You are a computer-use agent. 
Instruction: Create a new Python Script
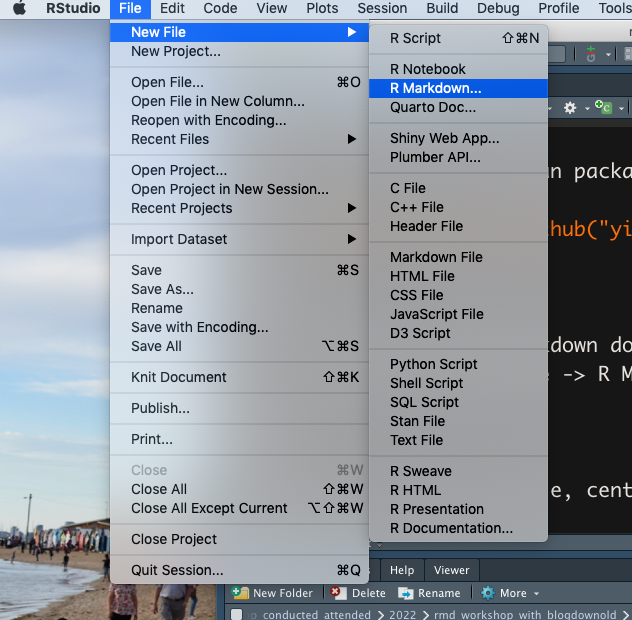(458, 364)
